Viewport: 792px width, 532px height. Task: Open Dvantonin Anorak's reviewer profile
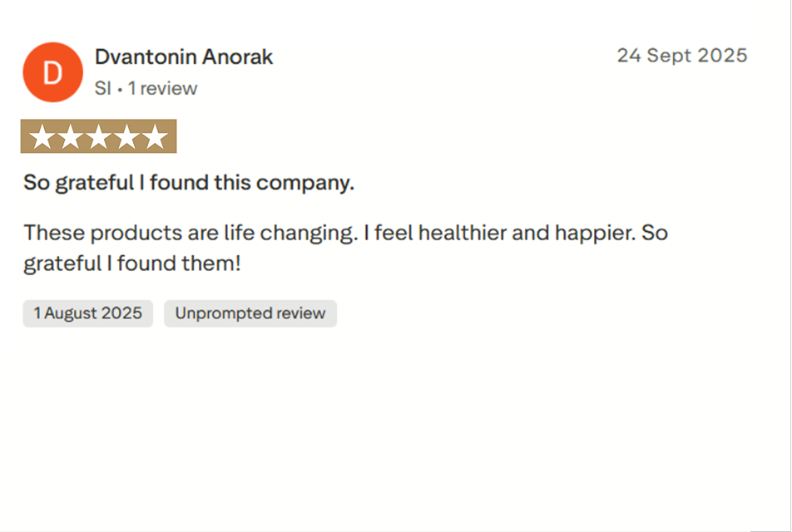[184, 57]
